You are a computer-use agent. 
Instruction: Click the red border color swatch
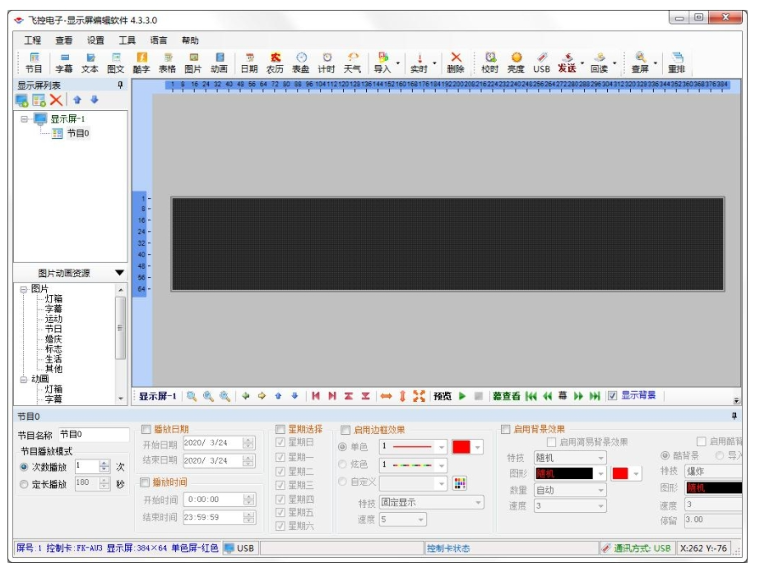pyautogui.click(x=461, y=447)
